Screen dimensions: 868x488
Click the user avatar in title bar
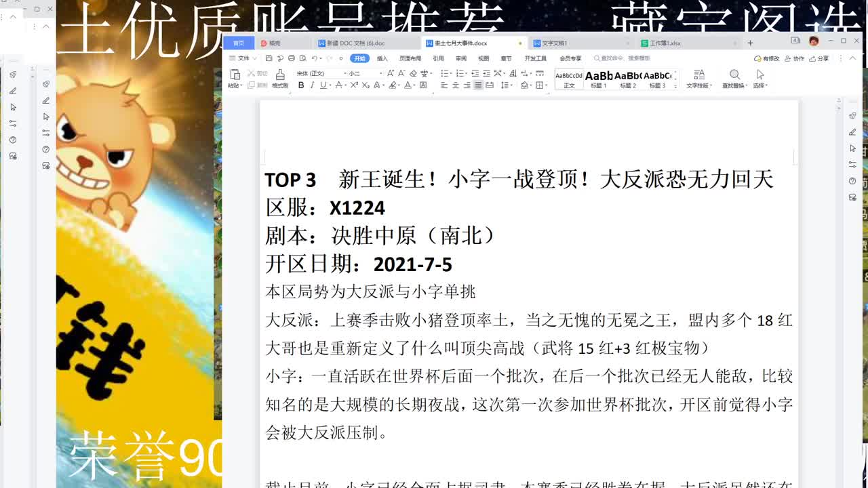pyautogui.click(x=814, y=41)
